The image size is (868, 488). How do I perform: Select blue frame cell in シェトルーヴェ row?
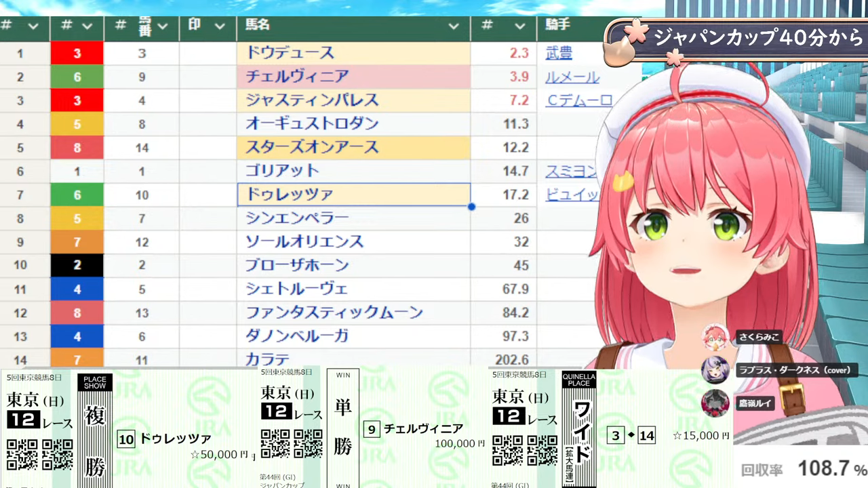[77, 289]
